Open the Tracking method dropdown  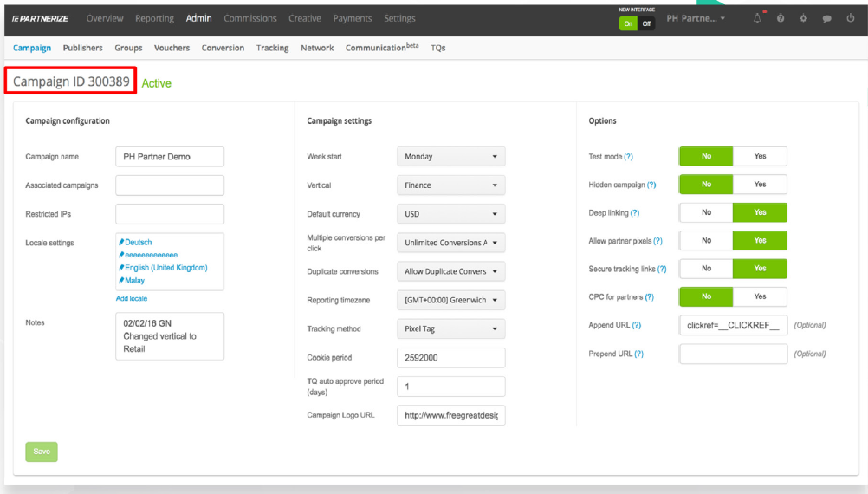tap(450, 329)
